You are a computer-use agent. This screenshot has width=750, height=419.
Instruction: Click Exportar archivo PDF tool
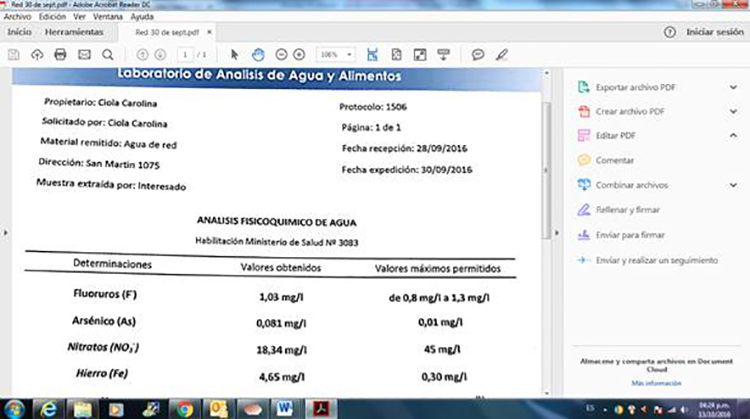tap(636, 87)
